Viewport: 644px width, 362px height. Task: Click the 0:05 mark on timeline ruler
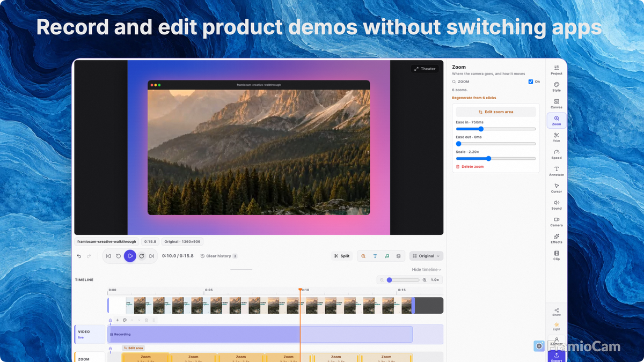click(x=209, y=290)
